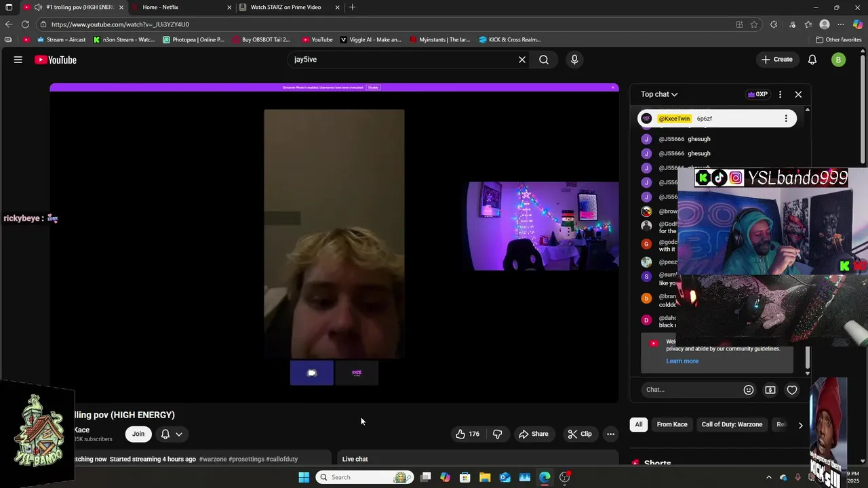
Task: Focus the Chat message input
Action: pos(692,390)
